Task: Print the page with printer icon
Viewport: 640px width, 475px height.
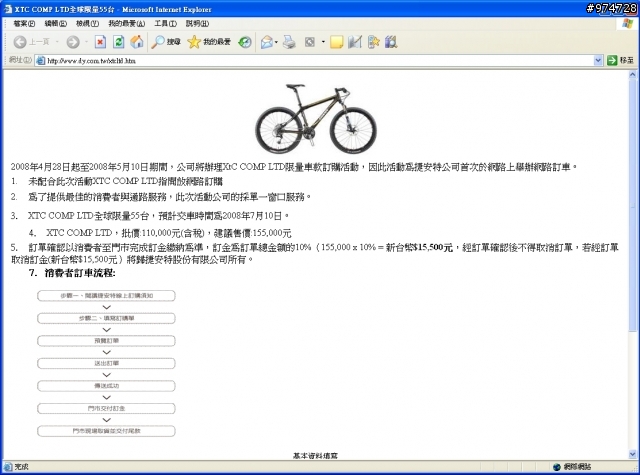Action: coord(289,42)
